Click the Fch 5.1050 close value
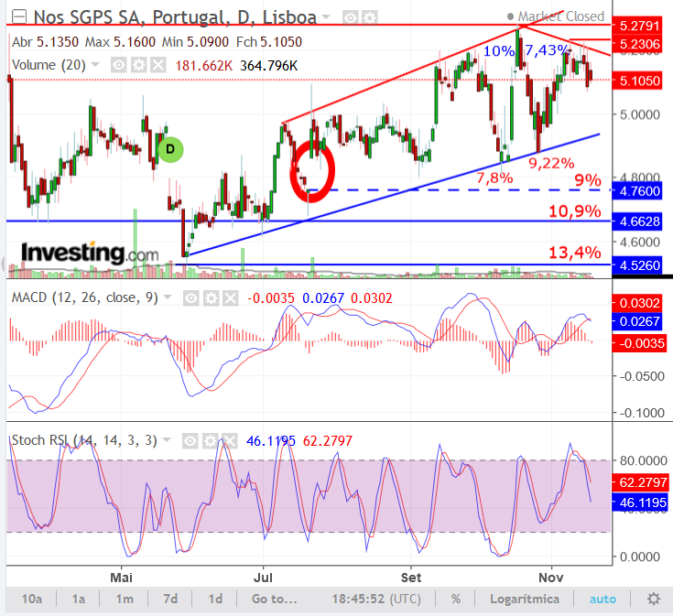 pos(269,42)
